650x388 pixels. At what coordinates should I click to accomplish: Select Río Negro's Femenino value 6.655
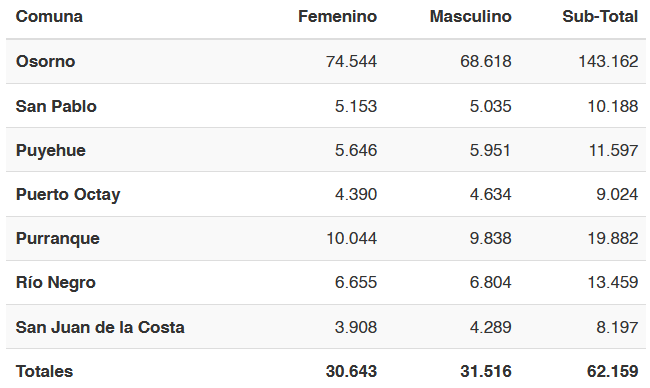pyautogui.click(x=356, y=283)
